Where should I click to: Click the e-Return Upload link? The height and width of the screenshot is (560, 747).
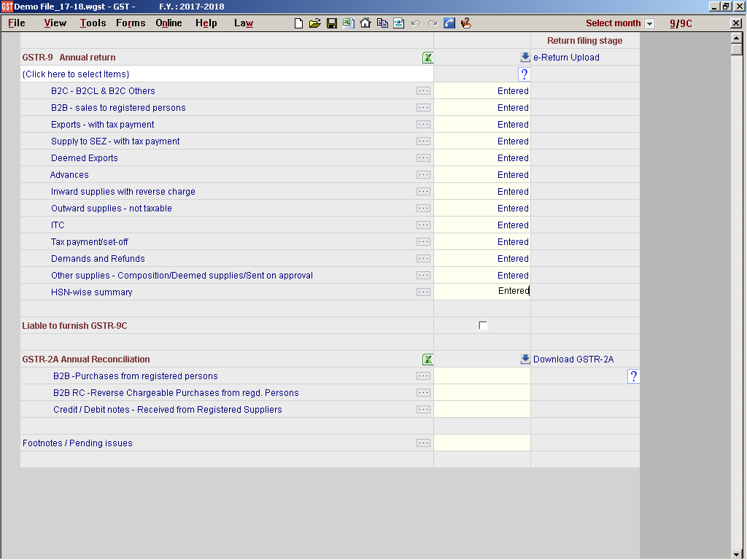pos(566,58)
